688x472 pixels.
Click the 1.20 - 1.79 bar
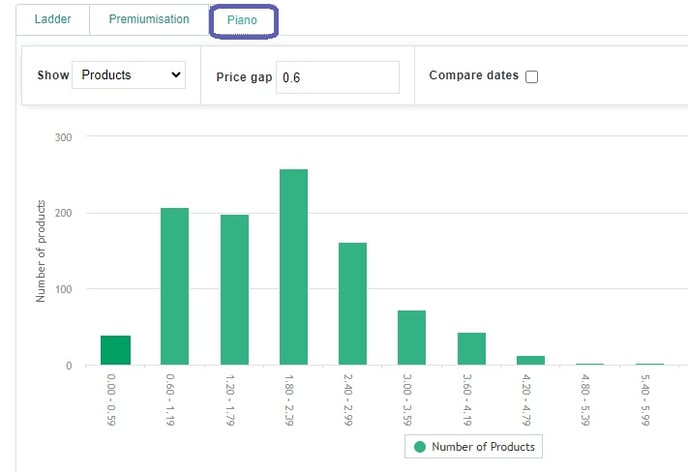(234, 290)
